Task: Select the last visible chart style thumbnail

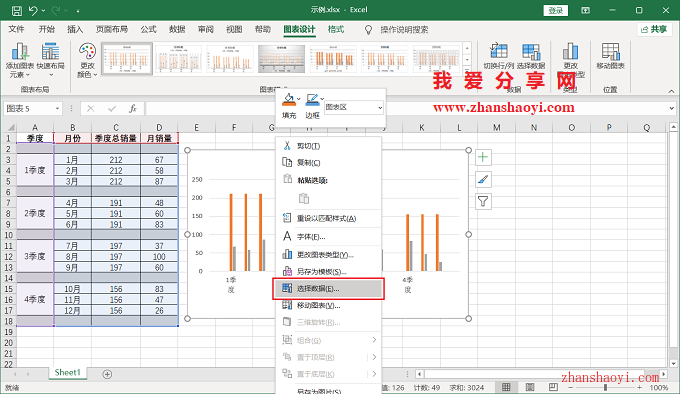Action: click(x=437, y=59)
